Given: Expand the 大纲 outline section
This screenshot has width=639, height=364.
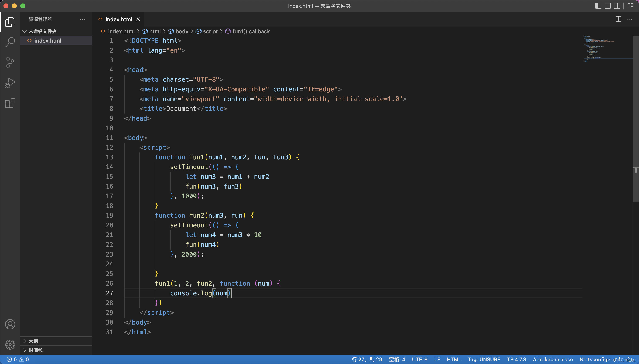Looking at the screenshot, I should 56,341.
